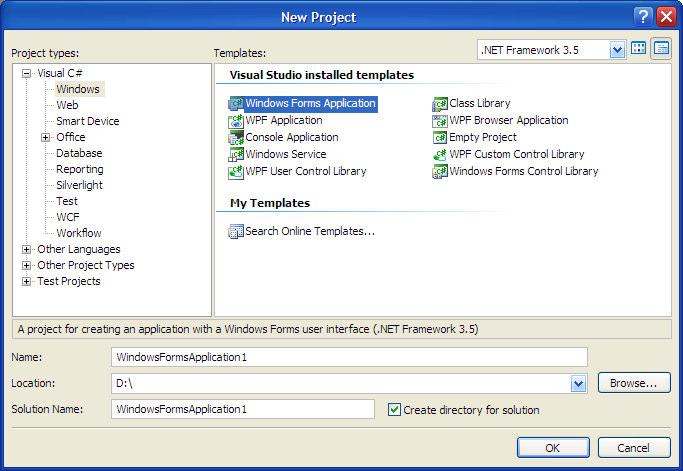
Task: Cancel the New Project dialog
Action: point(634,448)
